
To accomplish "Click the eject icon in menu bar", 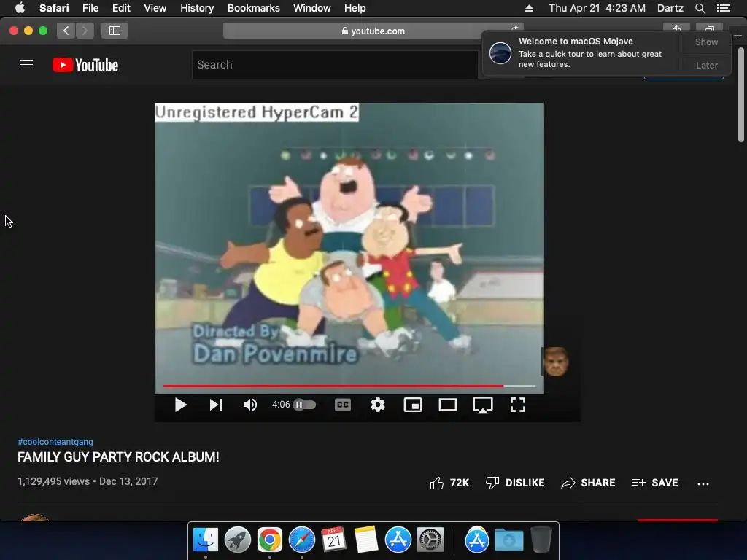I will [529, 8].
